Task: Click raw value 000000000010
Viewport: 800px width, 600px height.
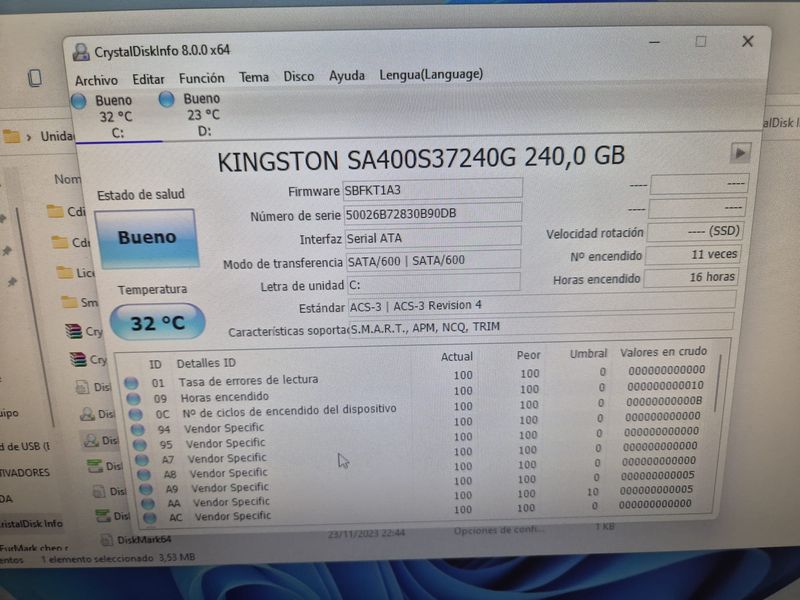Action: coord(665,386)
